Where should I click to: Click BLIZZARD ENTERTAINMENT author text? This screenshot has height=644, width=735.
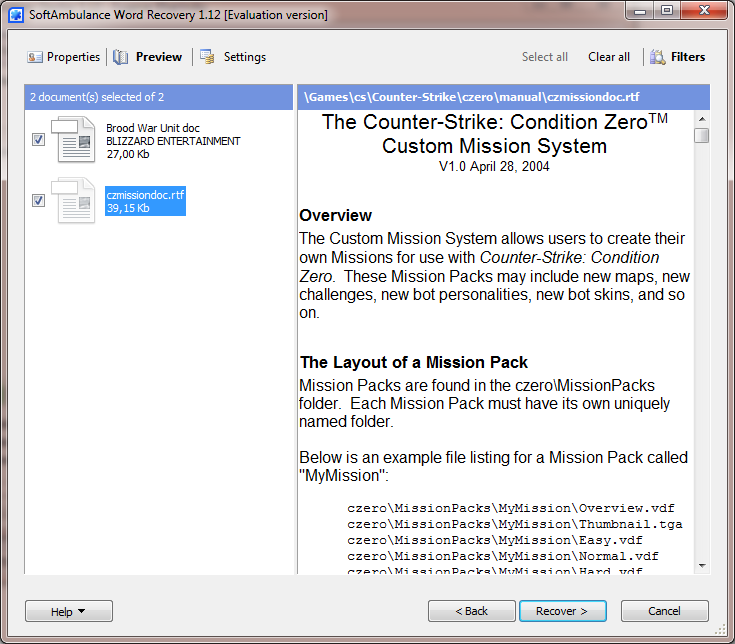(x=173, y=141)
